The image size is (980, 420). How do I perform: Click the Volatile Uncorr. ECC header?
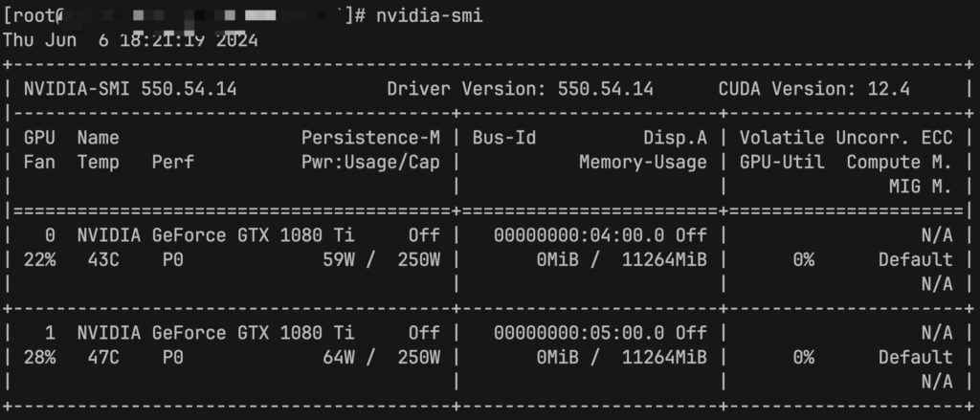(846, 138)
